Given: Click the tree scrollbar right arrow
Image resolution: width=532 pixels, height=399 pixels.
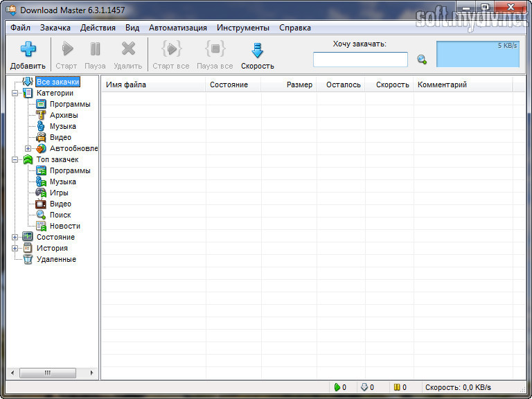Looking at the screenshot, I should 91,373.
